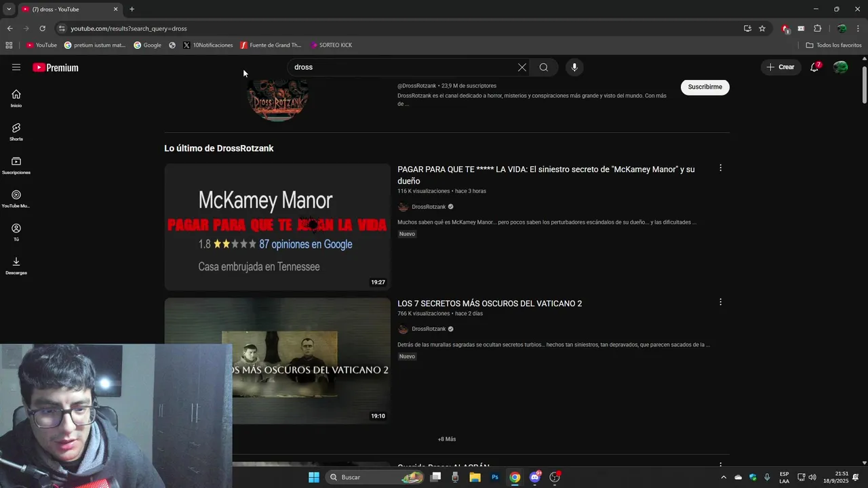
Task: Start voice search with microphone
Action: 574,67
